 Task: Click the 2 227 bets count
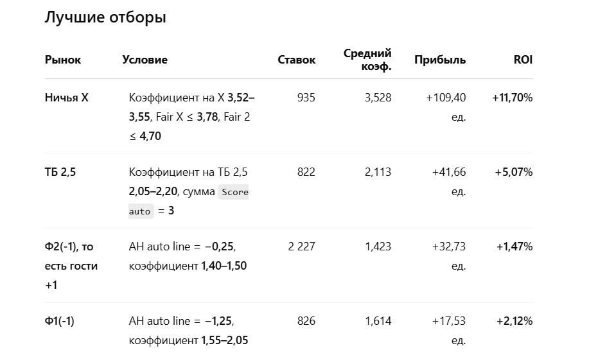[302, 247]
